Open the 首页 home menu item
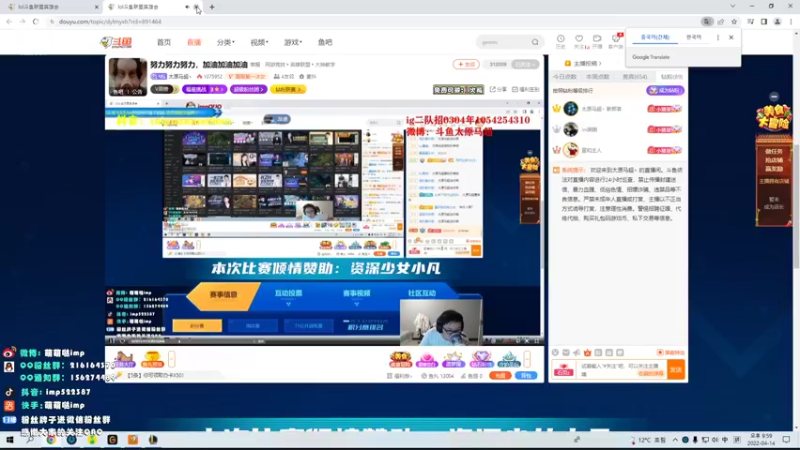The width and height of the screenshot is (800, 450). click(164, 42)
